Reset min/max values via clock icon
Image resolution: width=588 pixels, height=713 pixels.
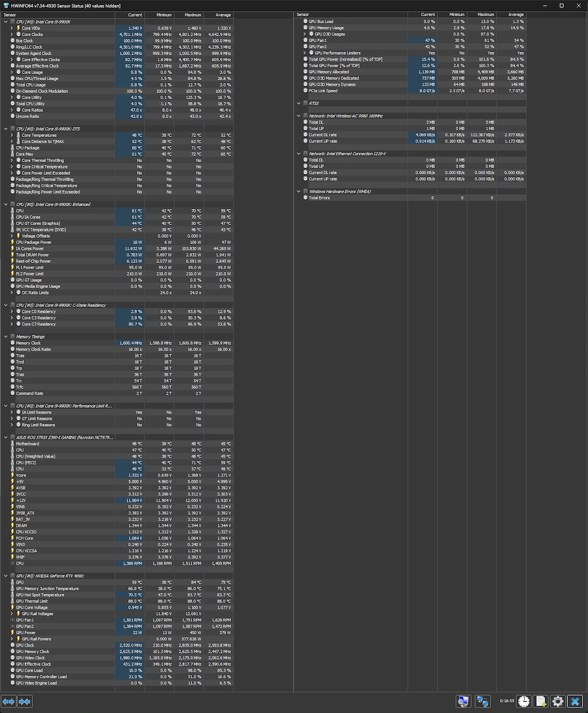point(523,701)
